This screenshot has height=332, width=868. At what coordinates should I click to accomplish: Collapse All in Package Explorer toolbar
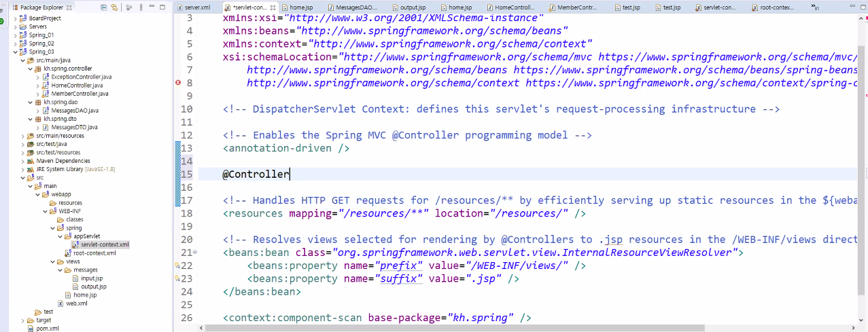pyautogui.click(x=103, y=7)
